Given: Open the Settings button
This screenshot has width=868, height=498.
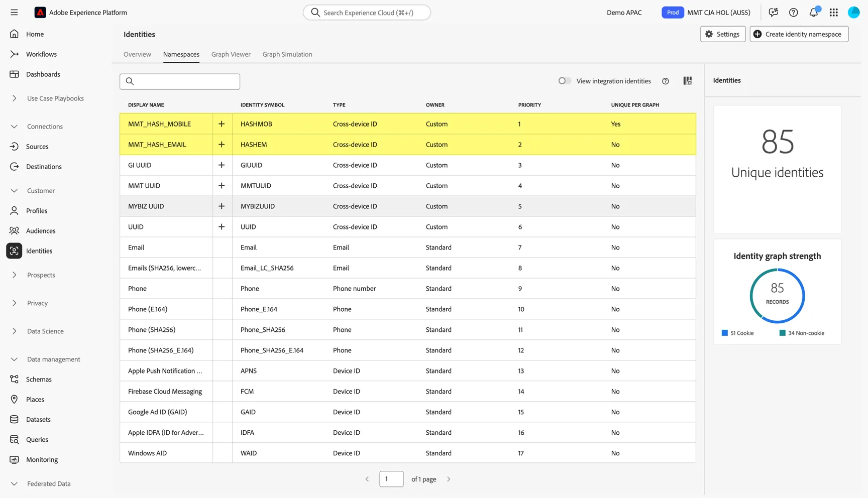Looking at the screenshot, I should coord(723,34).
